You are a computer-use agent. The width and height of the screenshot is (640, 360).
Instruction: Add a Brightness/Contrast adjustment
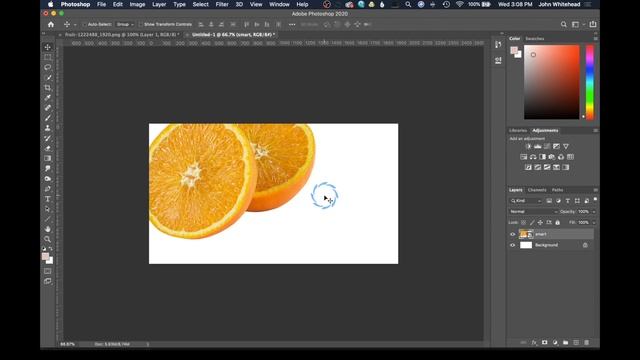tap(528, 146)
